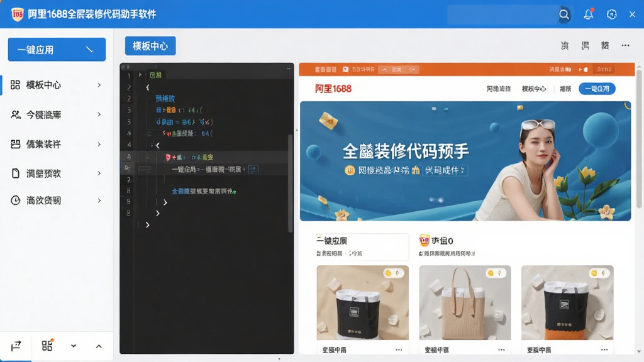Click the blue pill 一键应用 button in preview header
The image size is (644, 362).
tap(597, 89)
